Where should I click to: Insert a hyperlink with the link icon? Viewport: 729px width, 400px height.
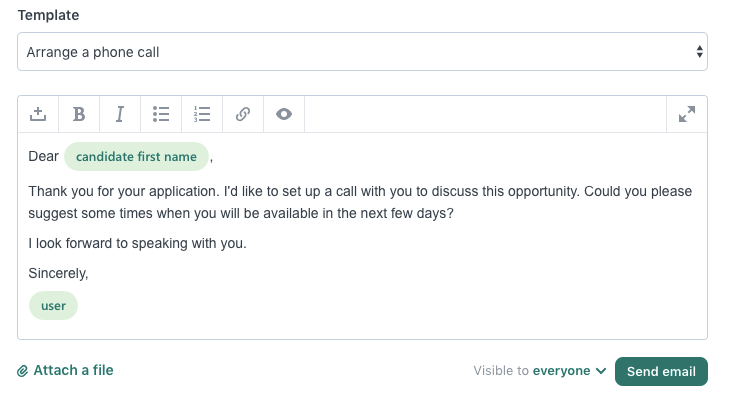[242, 114]
